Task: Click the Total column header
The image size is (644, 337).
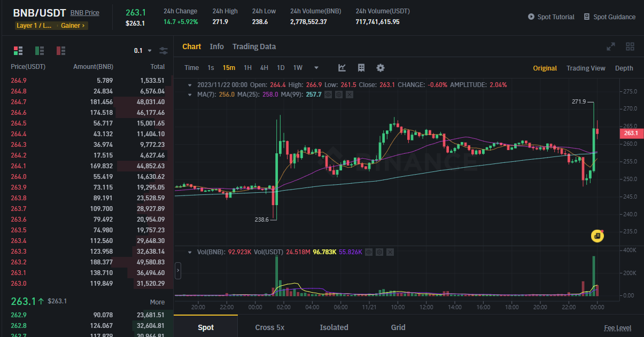Action: click(x=158, y=67)
